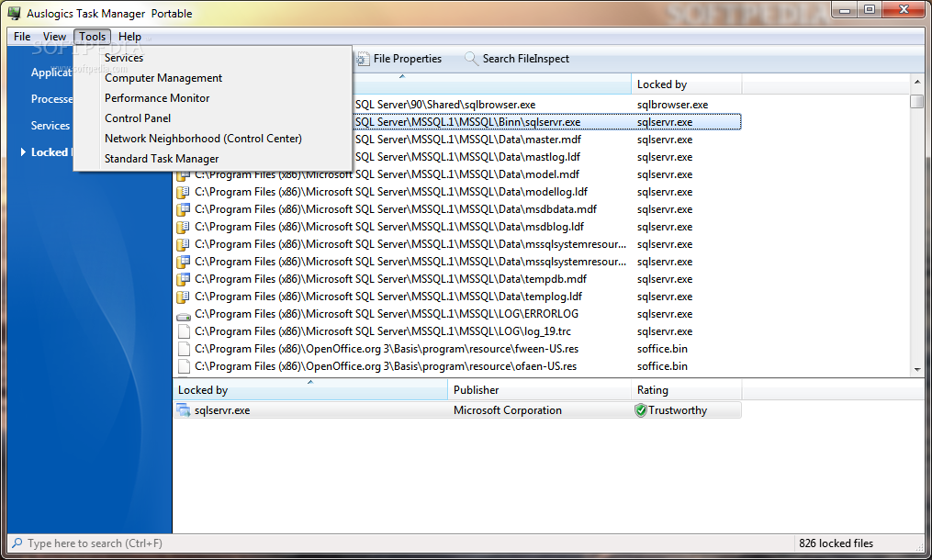932x560 pixels.
Task: Select the Data\mastlog.ldf file row
Action: pyautogui.click(x=547, y=157)
